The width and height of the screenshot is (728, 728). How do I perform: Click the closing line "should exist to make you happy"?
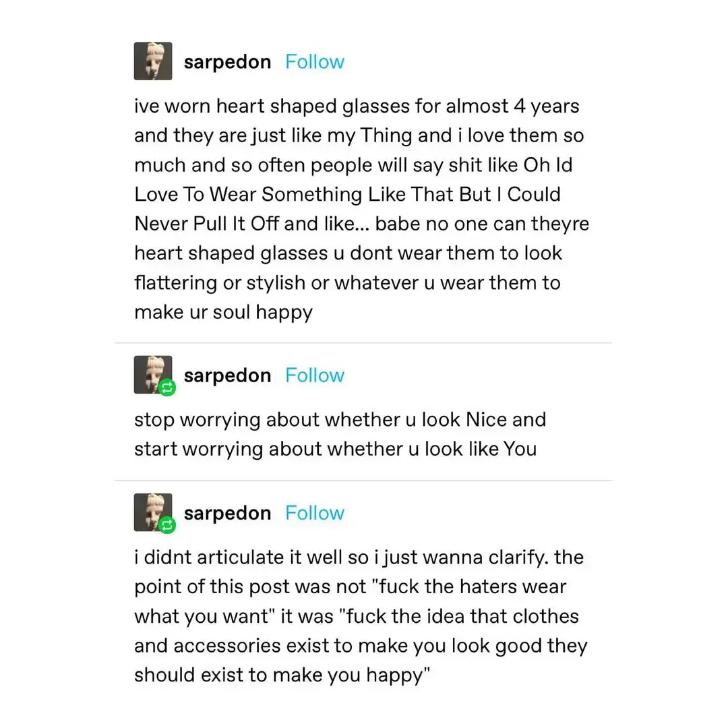tap(282, 675)
